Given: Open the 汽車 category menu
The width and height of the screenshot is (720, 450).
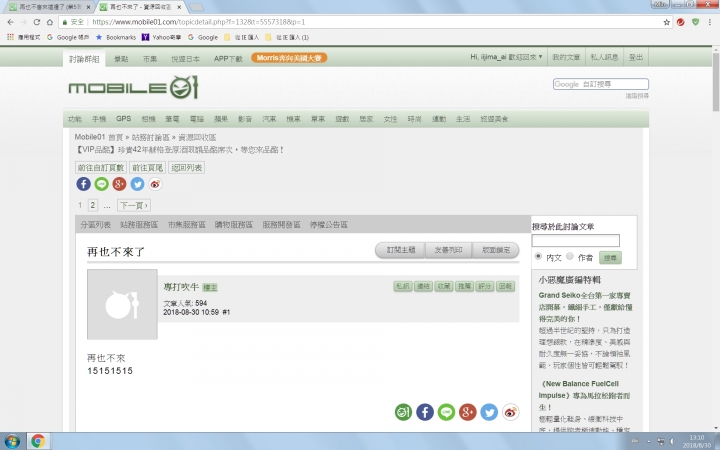Looking at the screenshot, I should point(269,119).
